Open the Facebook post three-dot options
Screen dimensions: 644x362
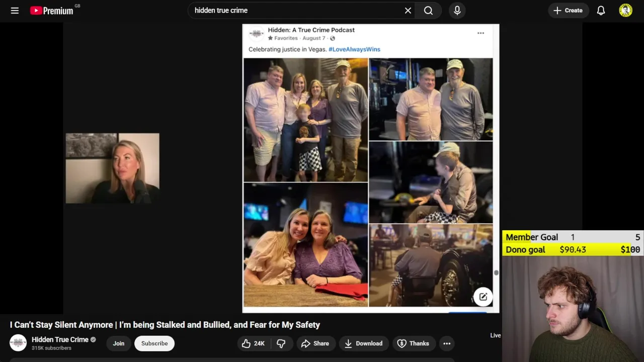(x=480, y=33)
